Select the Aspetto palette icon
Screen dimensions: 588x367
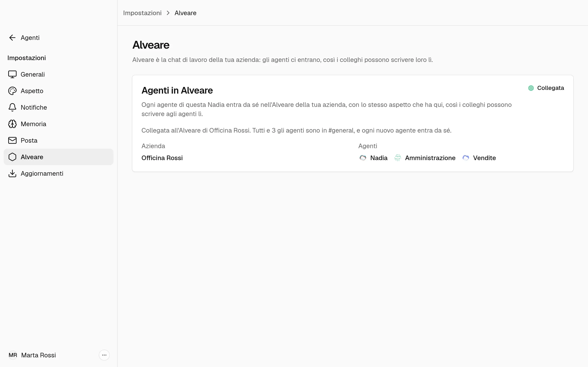pyautogui.click(x=12, y=91)
